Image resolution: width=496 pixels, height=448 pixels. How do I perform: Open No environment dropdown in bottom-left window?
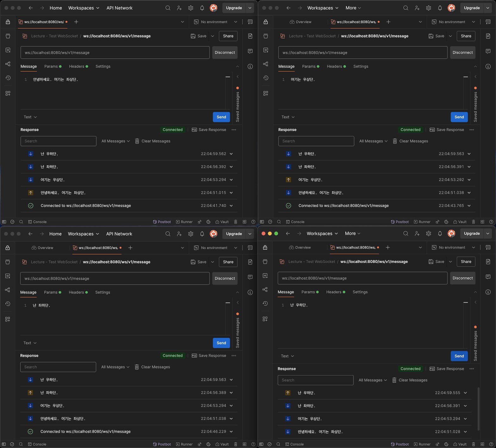(215, 248)
